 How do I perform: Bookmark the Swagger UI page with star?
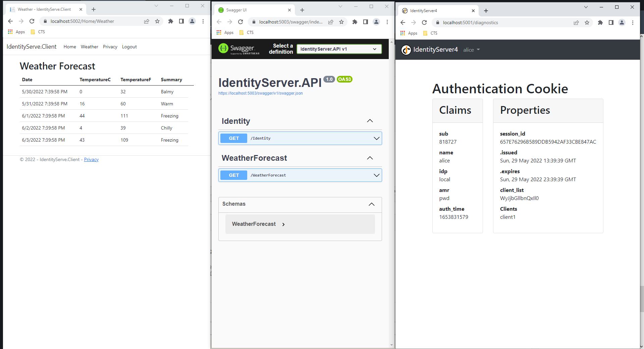[x=341, y=22]
